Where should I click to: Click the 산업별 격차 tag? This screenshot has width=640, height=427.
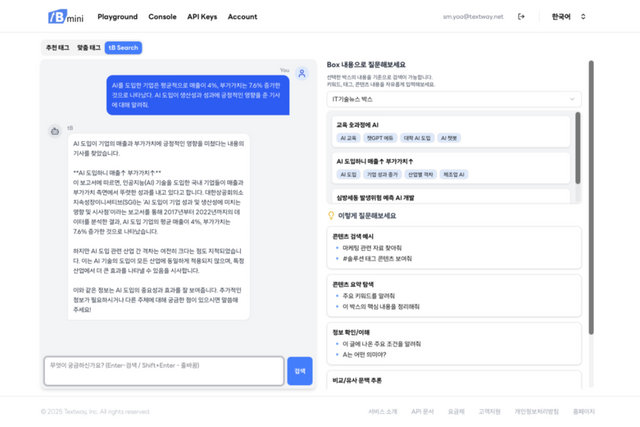pos(420,174)
